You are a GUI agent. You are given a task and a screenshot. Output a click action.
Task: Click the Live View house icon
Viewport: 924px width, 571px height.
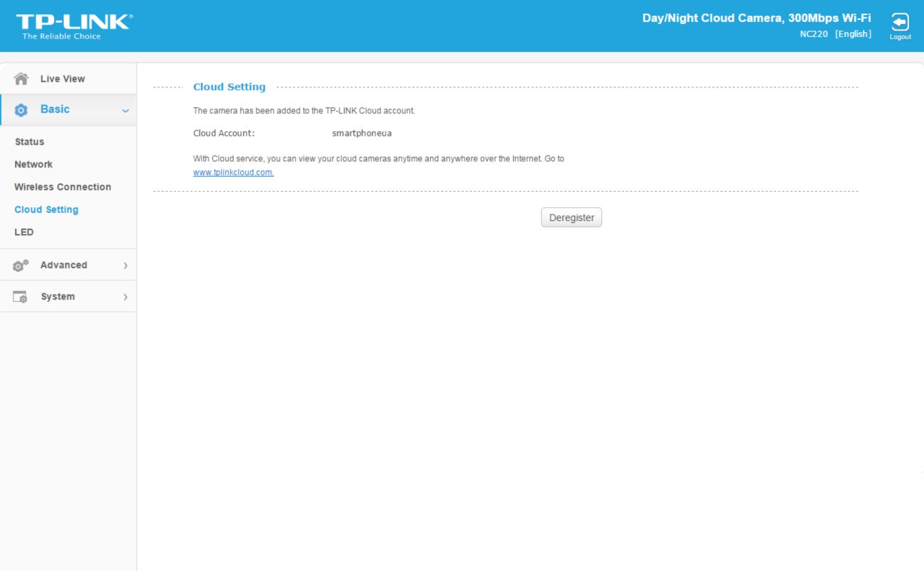coord(21,79)
